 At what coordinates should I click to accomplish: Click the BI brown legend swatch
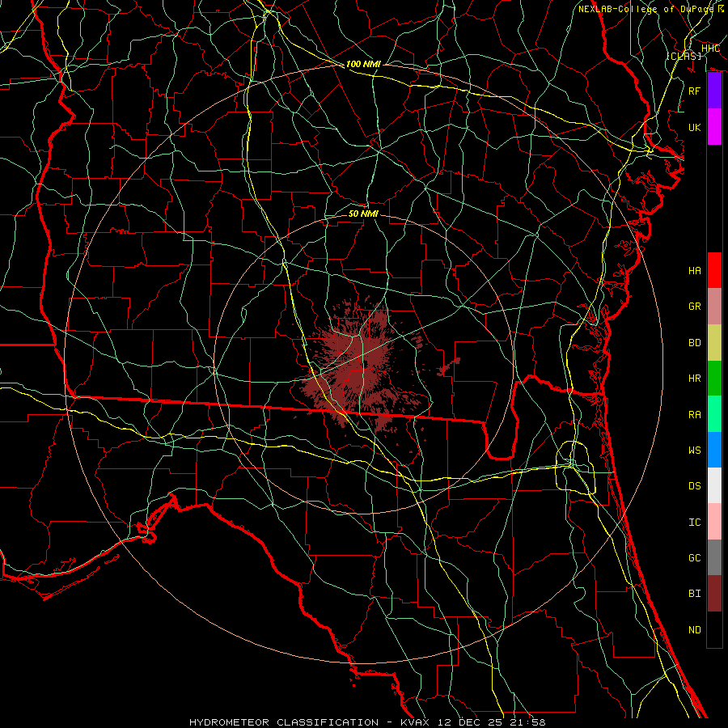[x=714, y=594]
